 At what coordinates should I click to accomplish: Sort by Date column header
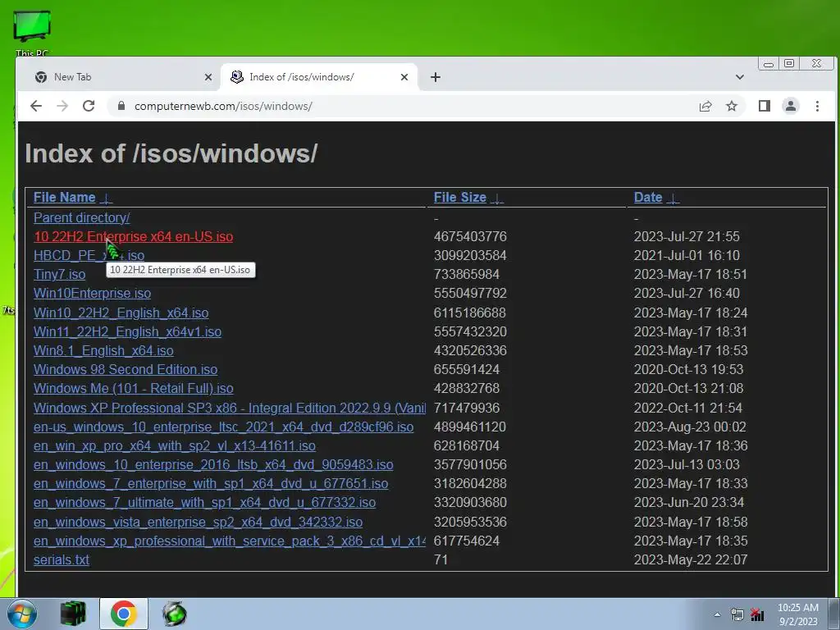pos(648,197)
